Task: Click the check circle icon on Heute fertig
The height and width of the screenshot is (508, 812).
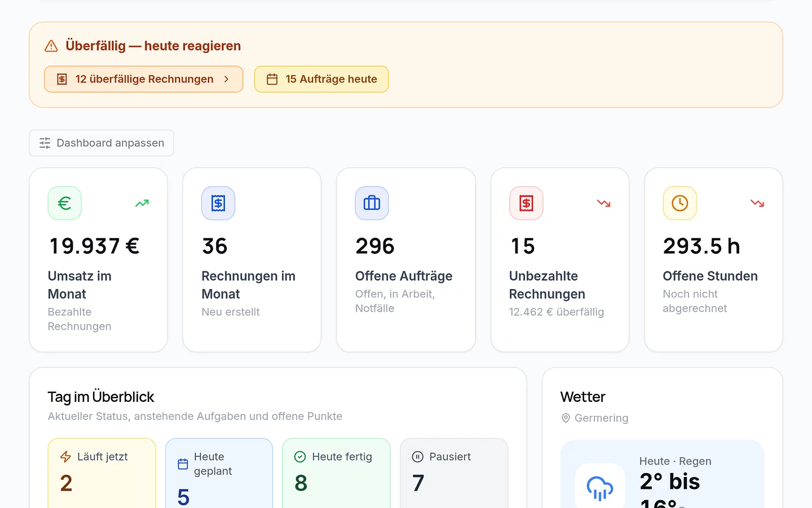Action: (x=301, y=457)
